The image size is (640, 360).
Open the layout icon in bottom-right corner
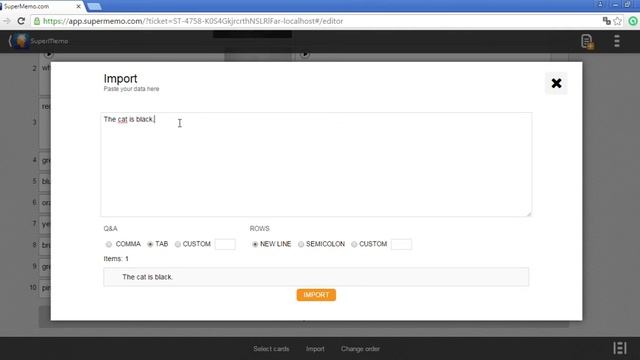pyautogui.click(x=620, y=348)
